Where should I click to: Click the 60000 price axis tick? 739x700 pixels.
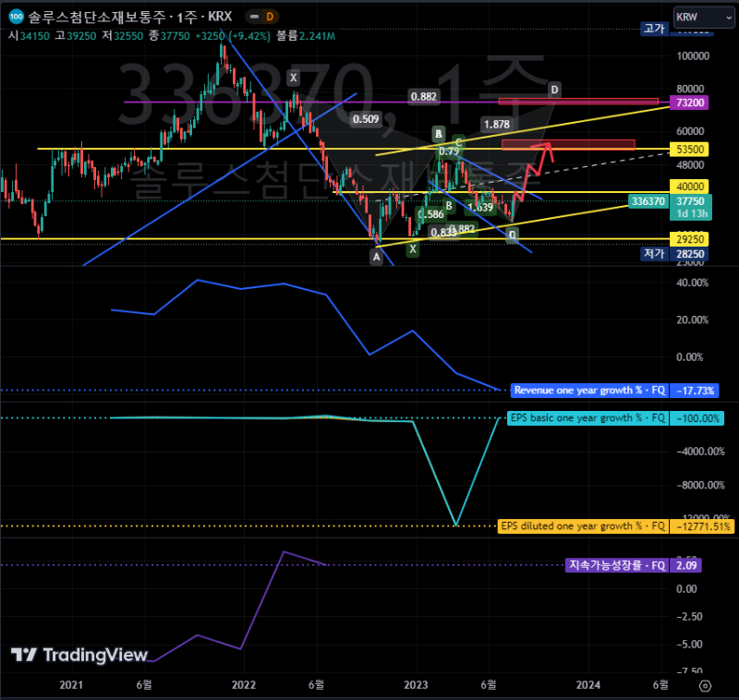pos(690,131)
